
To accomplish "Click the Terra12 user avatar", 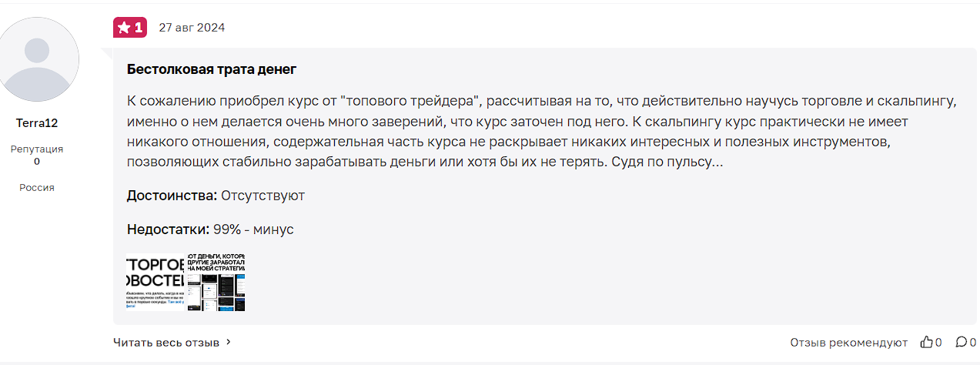I will (37, 60).
